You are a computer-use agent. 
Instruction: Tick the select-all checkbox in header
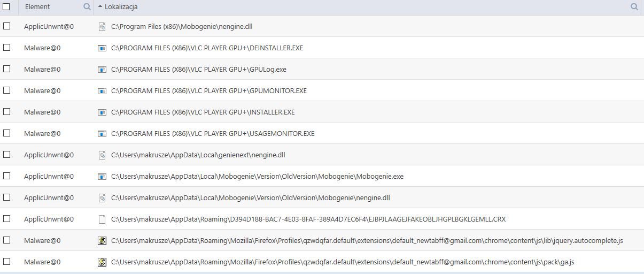[6, 7]
